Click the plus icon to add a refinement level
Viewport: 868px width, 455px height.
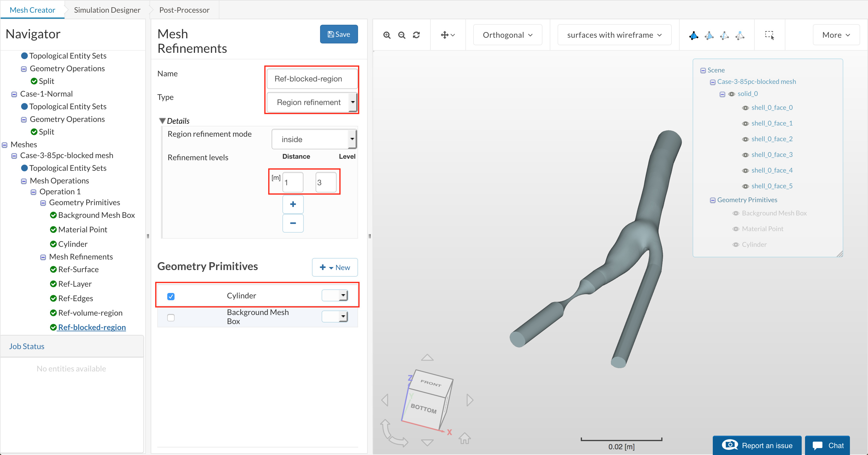293,204
